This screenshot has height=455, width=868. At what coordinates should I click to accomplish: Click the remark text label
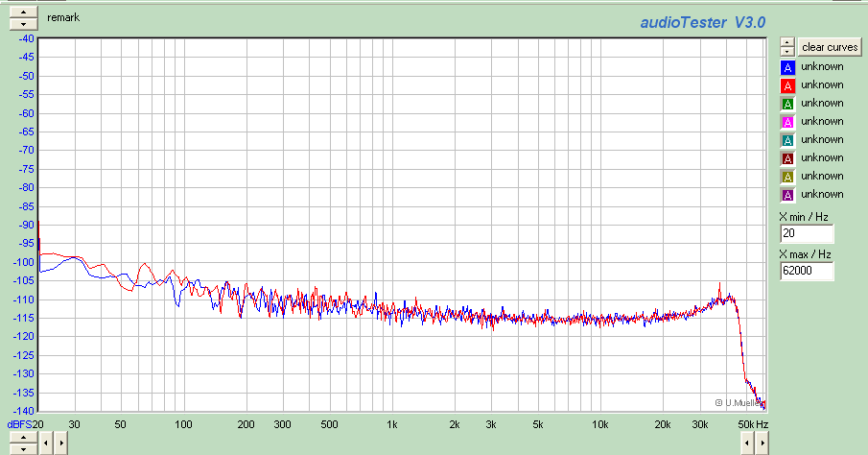pyautogui.click(x=63, y=17)
